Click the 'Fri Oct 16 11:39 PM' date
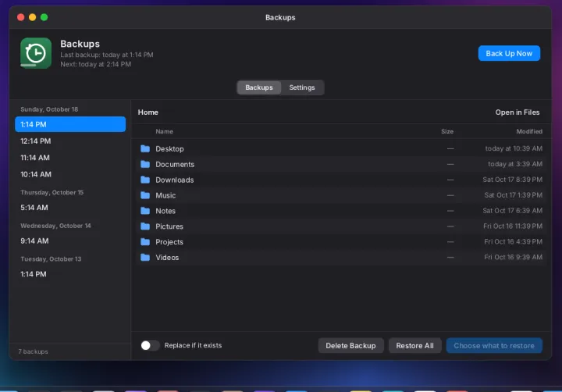Viewport: 562px width, 392px height. pos(513,226)
